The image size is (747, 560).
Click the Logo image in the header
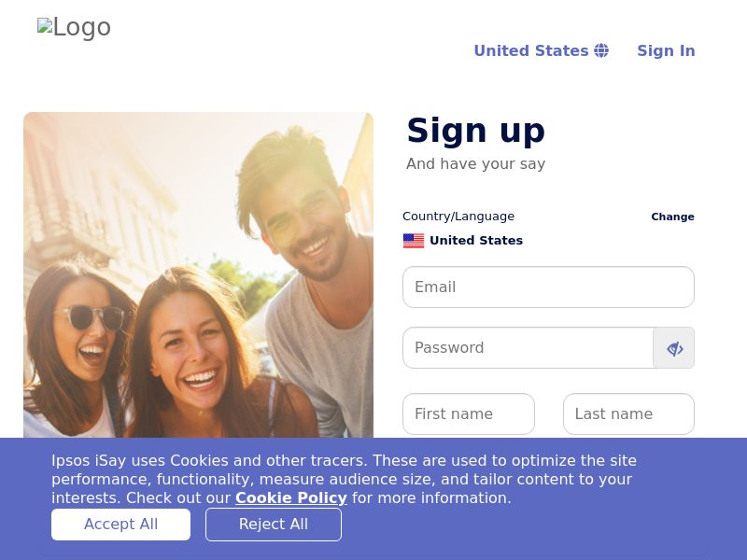pos(74,28)
